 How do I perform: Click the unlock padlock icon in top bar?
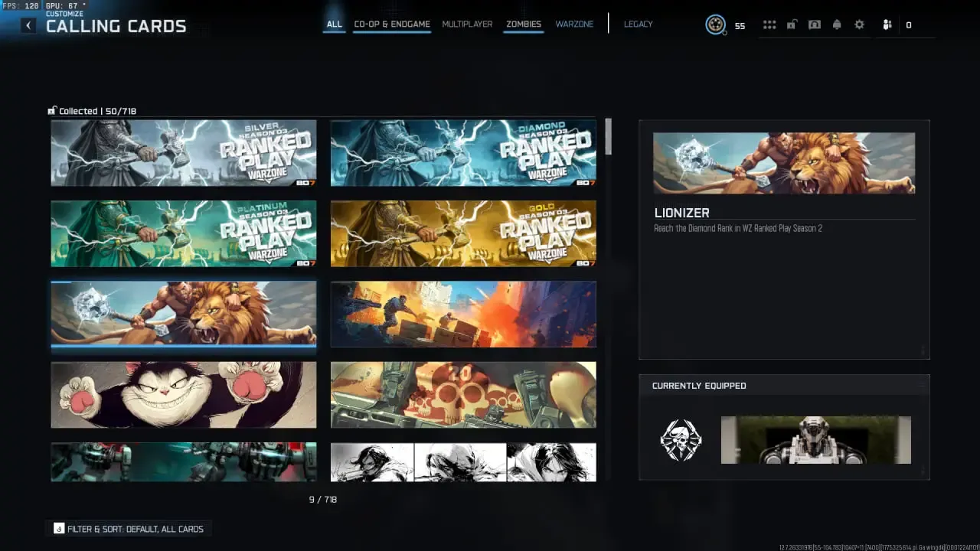click(x=792, y=24)
